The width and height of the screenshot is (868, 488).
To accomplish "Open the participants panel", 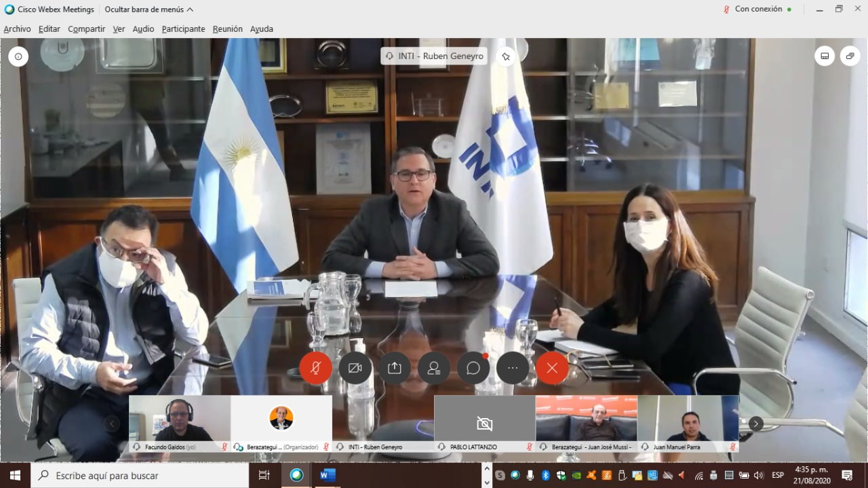I will click(x=434, y=368).
